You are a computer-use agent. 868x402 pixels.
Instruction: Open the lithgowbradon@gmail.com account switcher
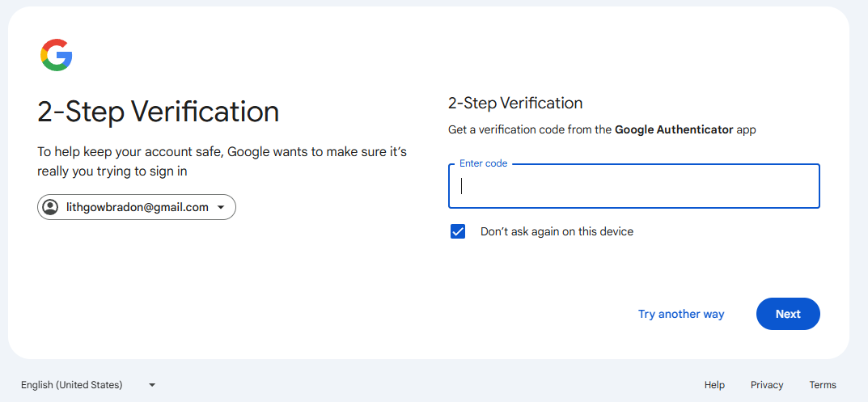137,207
